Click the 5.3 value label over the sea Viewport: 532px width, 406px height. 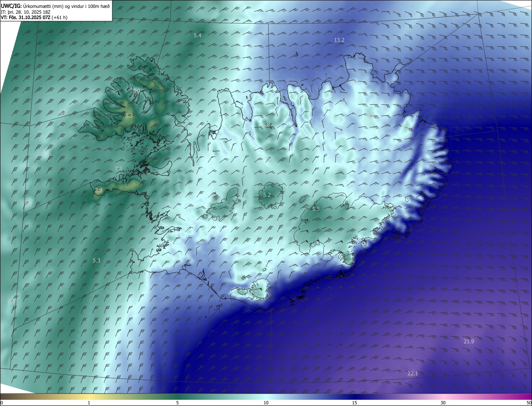96,260
